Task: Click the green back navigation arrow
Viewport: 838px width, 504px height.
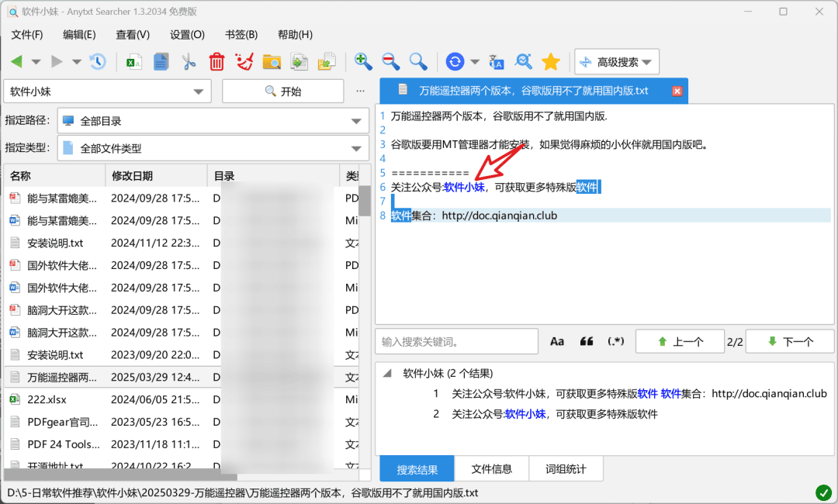Action: [16, 62]
